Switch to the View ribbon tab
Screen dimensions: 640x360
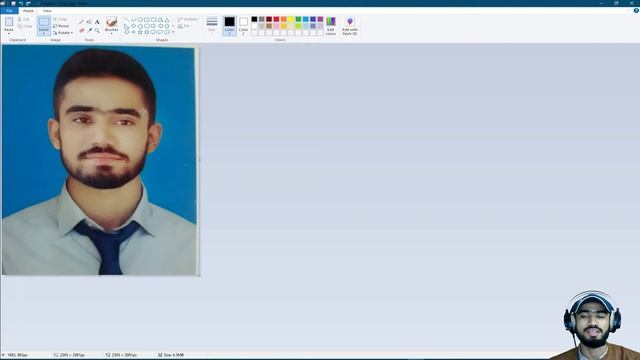47,11
